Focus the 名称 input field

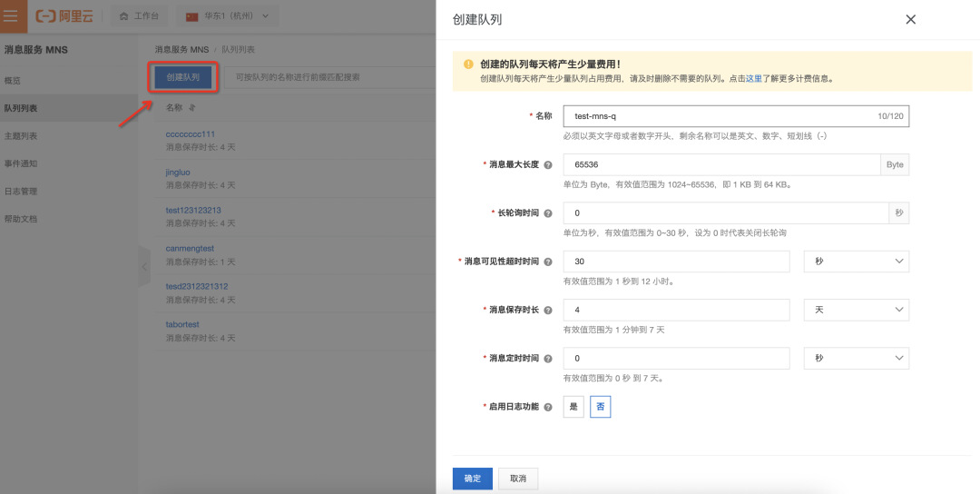736,116
